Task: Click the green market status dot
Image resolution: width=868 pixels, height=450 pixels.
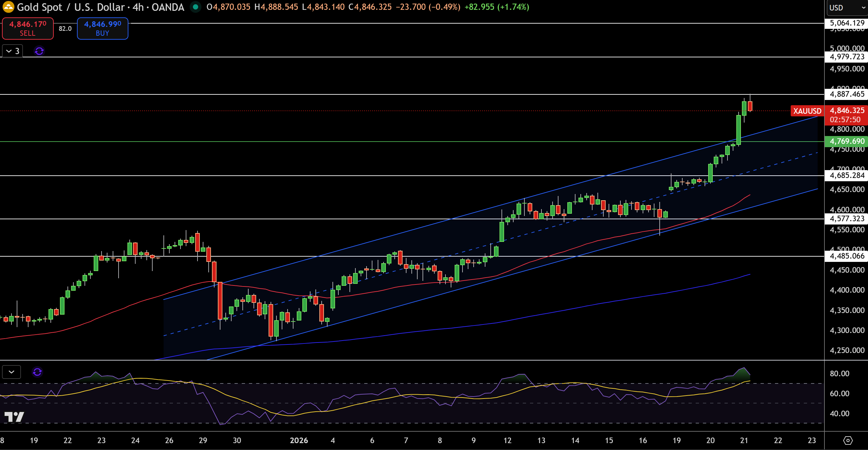Action: click(196, 7)
